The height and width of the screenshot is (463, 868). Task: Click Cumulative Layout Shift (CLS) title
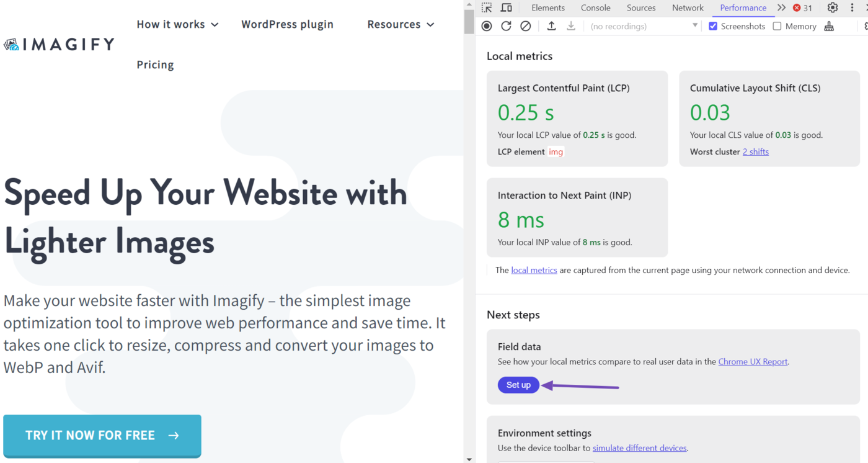tap(755, 88)
